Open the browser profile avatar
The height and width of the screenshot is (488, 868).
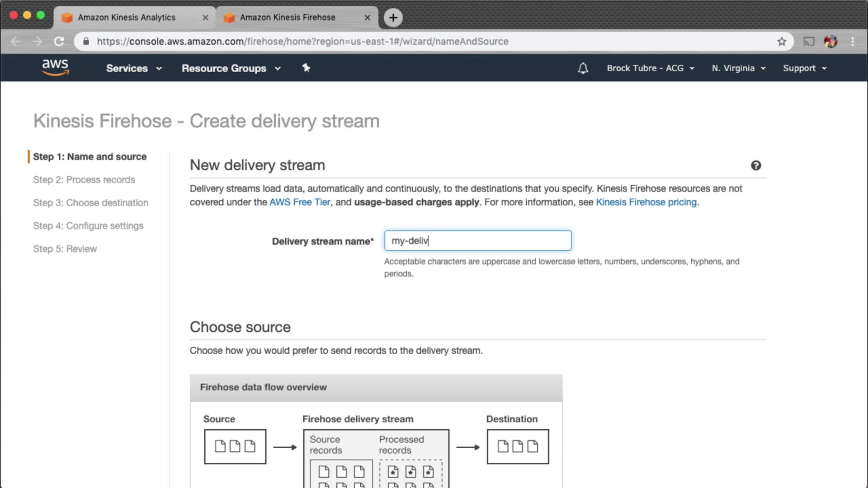(x=830, y=42)
